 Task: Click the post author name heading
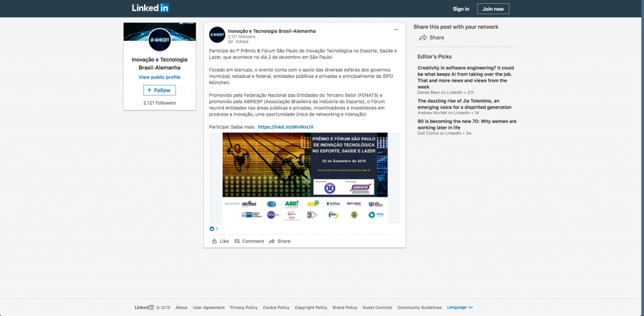coord(272,31)
